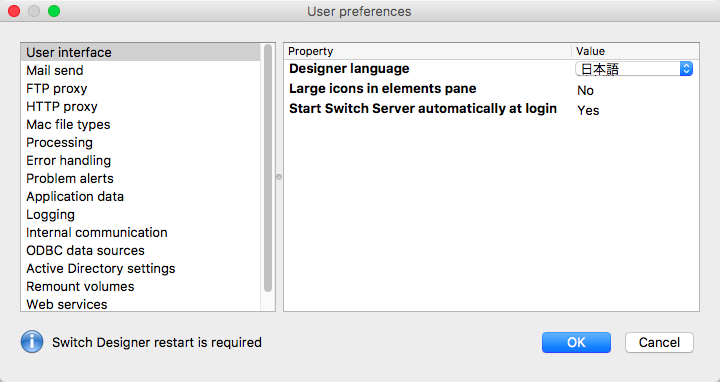Click the category list vertical scrollbar
Screen dimensions: 720x382
268,168
